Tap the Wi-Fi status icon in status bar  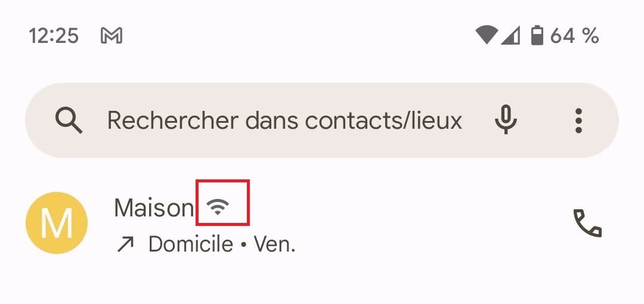tap(487, 35)
